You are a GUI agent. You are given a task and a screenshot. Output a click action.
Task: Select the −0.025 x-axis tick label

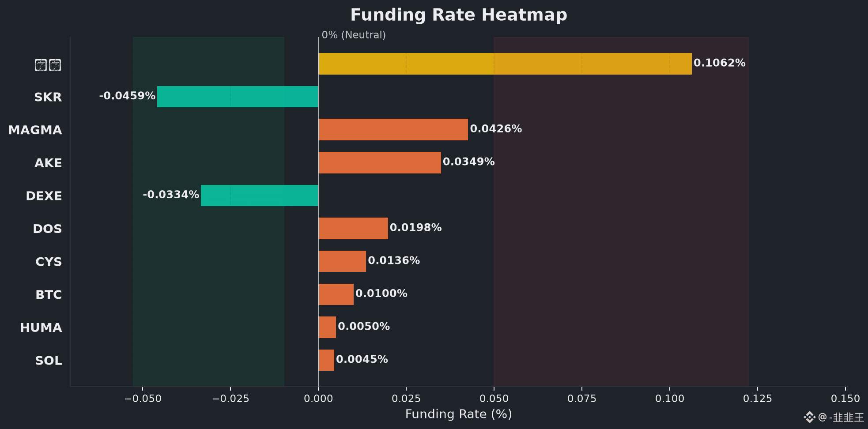230,399
